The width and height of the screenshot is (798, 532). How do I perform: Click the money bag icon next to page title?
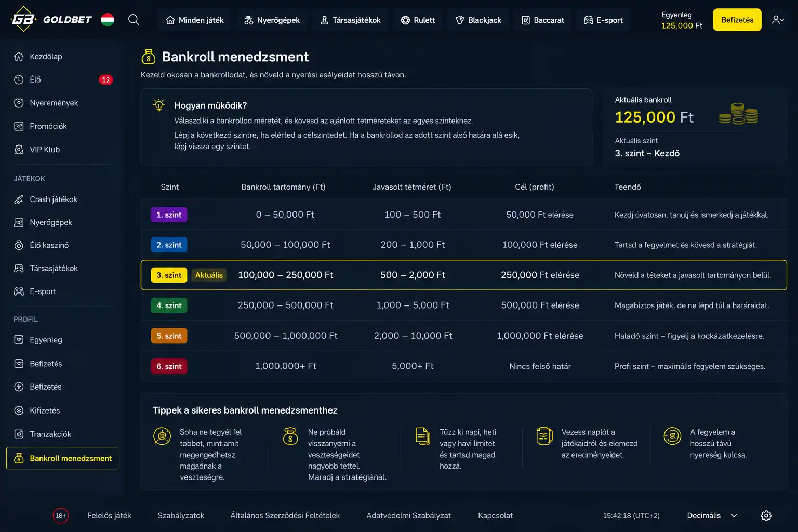pyautogui.click(x=149, y=56)
